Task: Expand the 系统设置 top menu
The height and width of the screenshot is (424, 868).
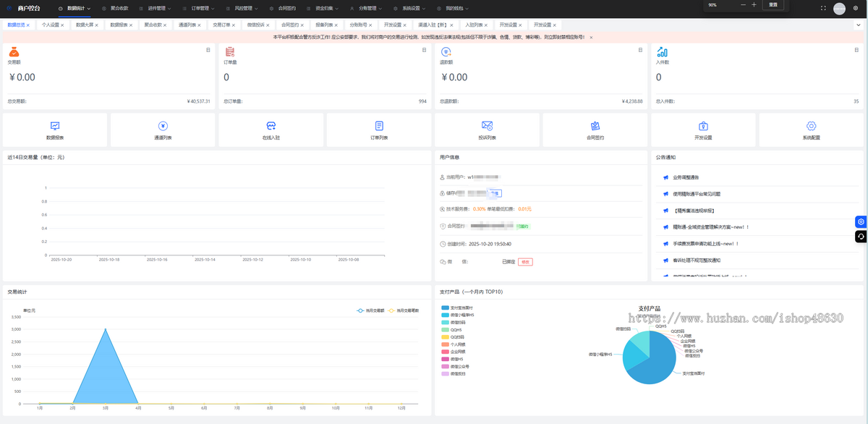Action: tap(410, 8)
